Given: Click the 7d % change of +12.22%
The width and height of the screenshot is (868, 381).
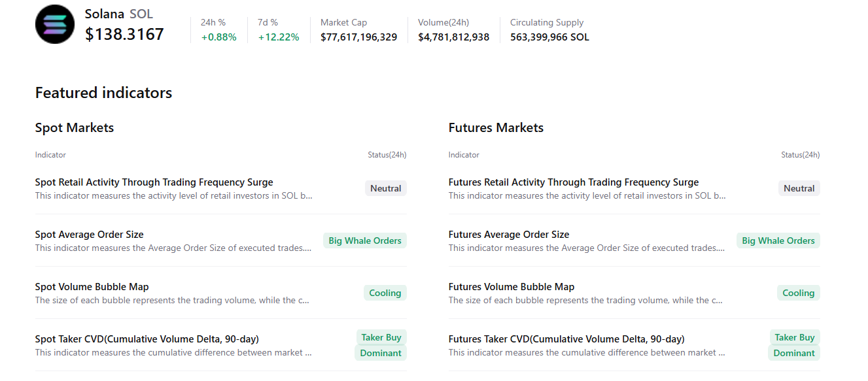Looking at the screenshot, I should (x=277, y=37).
